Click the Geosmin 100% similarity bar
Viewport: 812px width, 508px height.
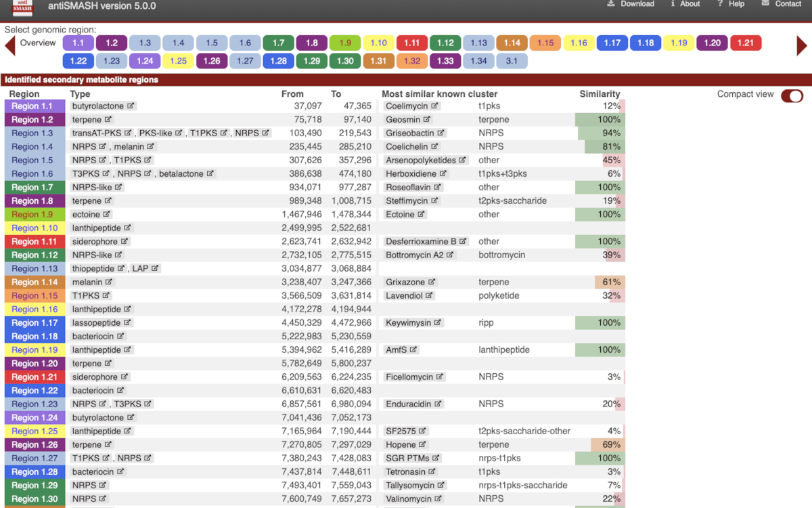[x=600, y=120]
